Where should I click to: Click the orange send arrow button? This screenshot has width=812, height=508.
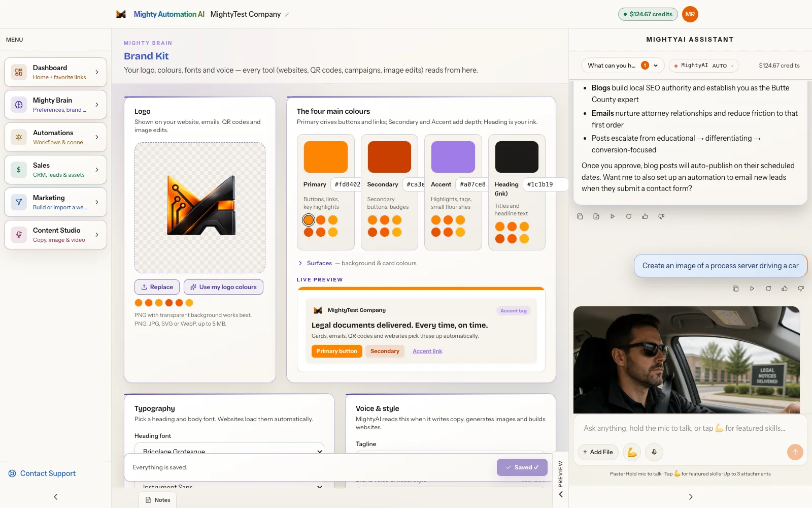tap(795, 452)
